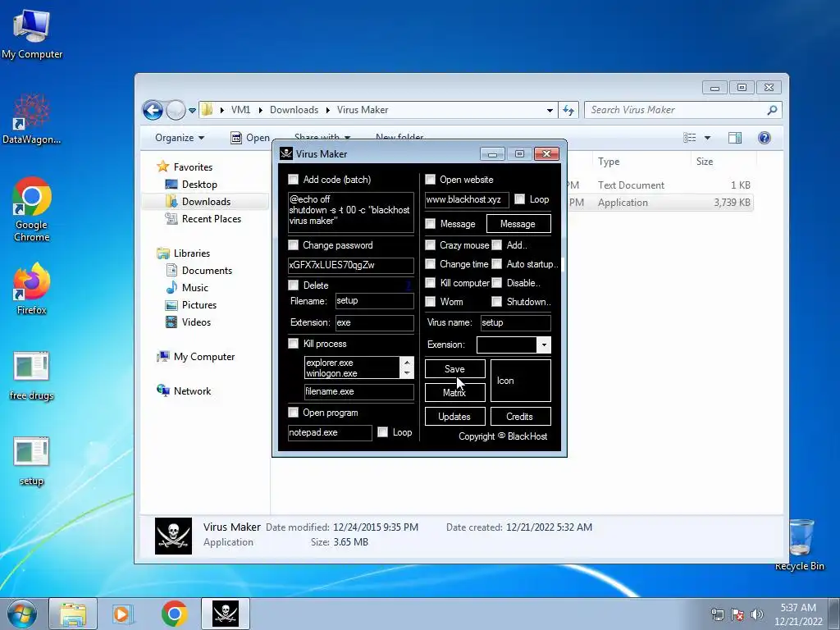
Task: Launch Firefox desktop shortcut
Action: 32,288
